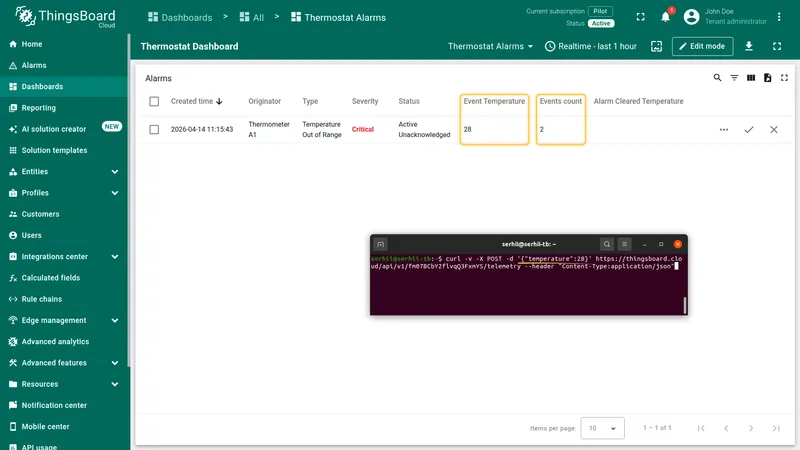Open the Items per page dropdown
The height and width of the screenshot is (450, 800).
(603, 428)
